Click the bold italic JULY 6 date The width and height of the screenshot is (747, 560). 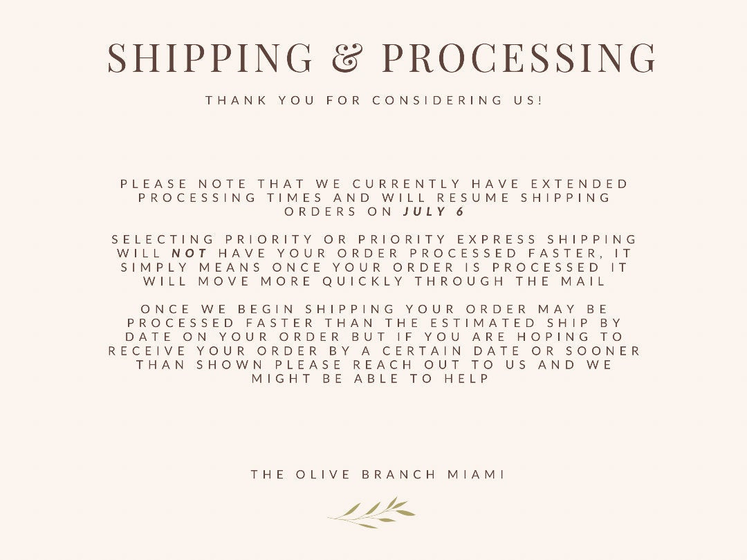434,212
